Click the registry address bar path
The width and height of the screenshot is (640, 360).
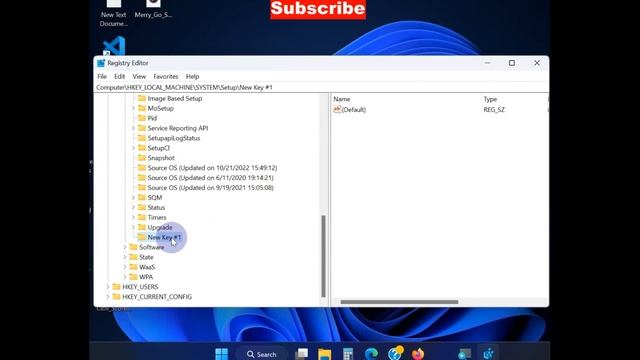[x=184, y=87]
